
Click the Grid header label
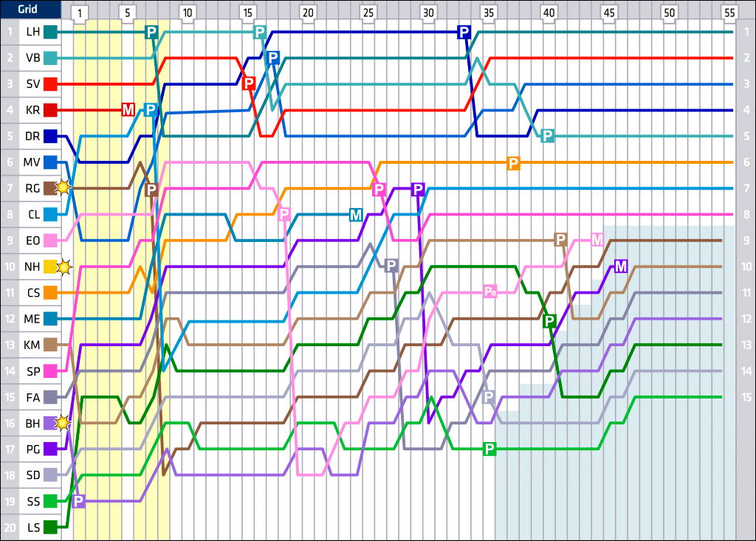pos(30,10)
